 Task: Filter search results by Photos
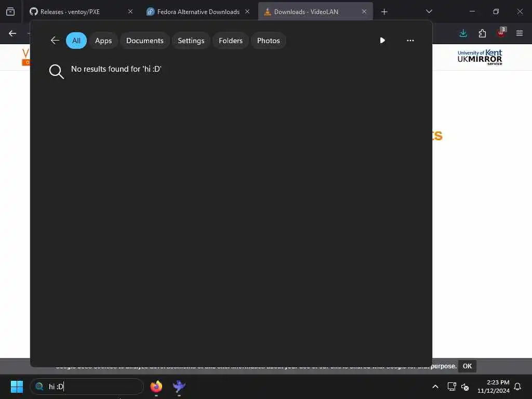point(269,41)
